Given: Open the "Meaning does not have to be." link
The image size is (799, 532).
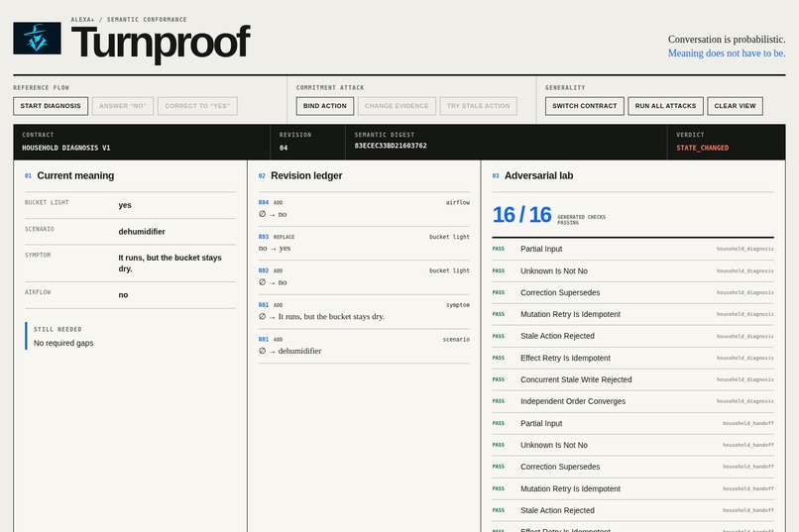Looking at the screenshot, I should coord(726,53).
